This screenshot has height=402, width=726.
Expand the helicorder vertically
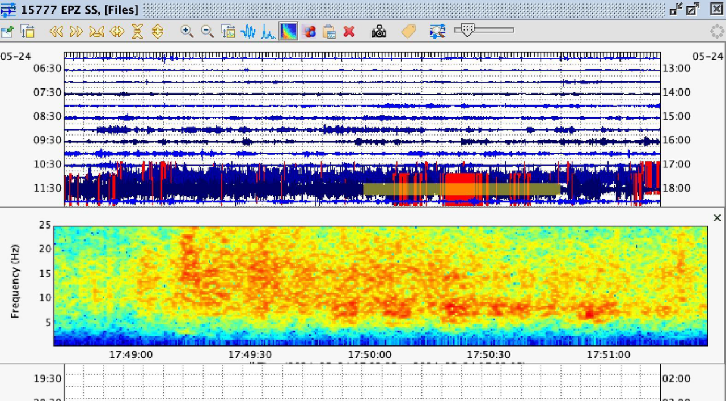pos(157,31)
